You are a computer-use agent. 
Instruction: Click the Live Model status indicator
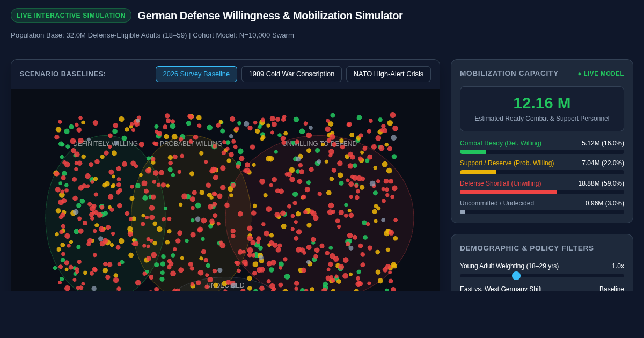click(x=601, y=74)
